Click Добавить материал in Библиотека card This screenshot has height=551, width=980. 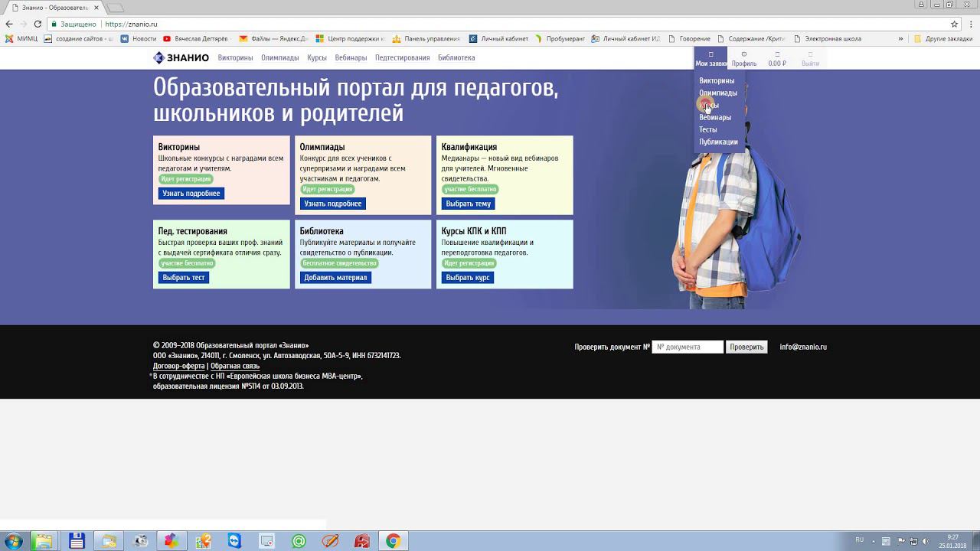pos(335,278)
